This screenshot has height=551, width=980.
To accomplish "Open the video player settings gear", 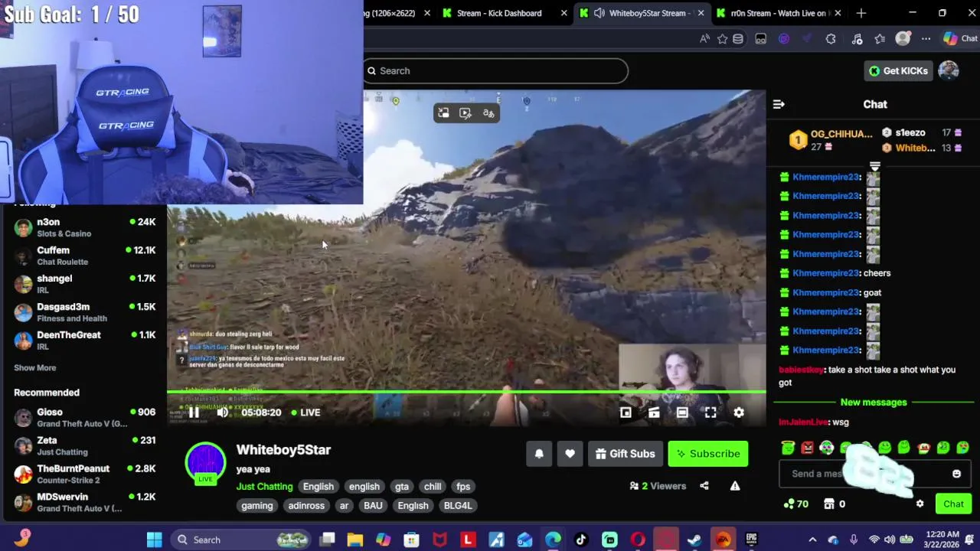I will (x=739, y=412).
